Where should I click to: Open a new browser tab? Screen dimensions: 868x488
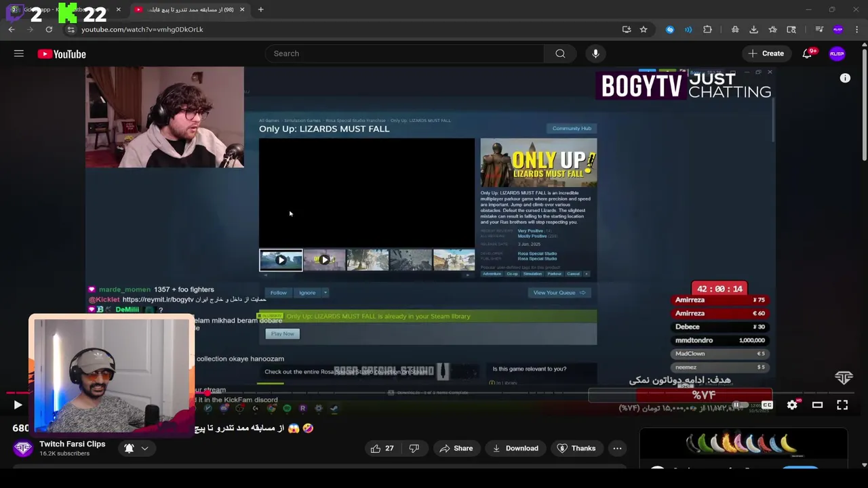click(x=260, y=9)
